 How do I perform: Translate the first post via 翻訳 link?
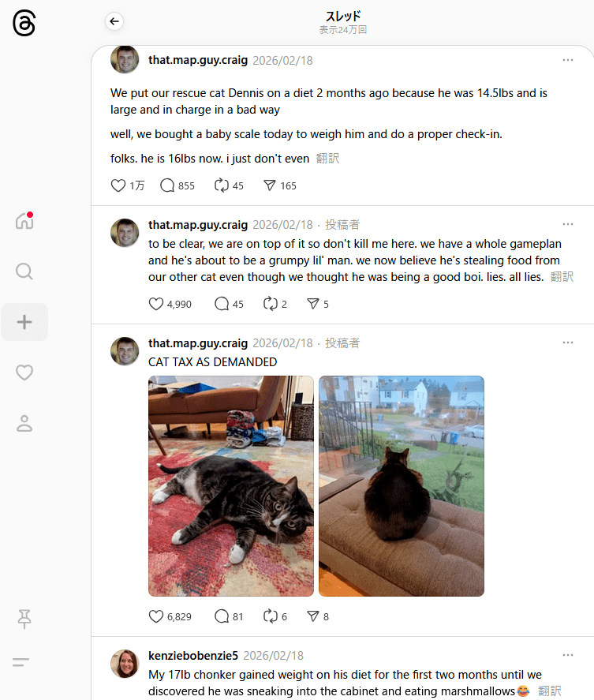tap(327, 159)
